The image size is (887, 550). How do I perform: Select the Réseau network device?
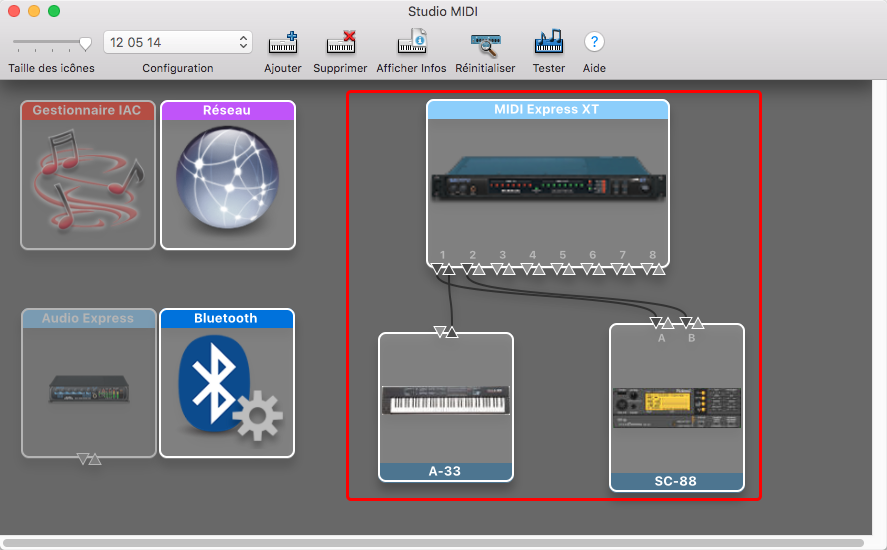point(228,175)
